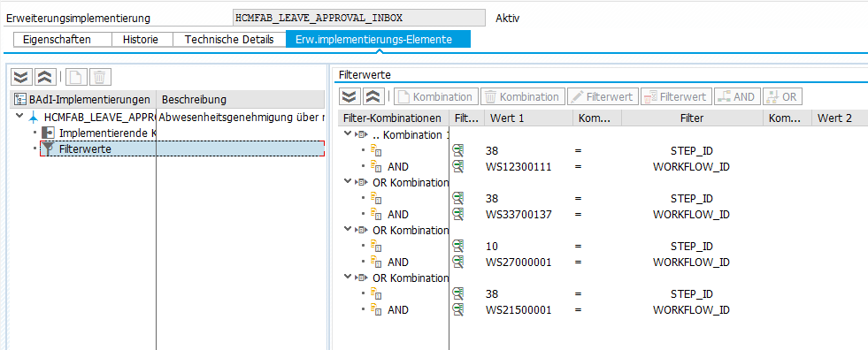This screenshot has width=868, height=350.
Task: Click the Erweiterungsimplementierung label
Action: click(x=78, y=19)
